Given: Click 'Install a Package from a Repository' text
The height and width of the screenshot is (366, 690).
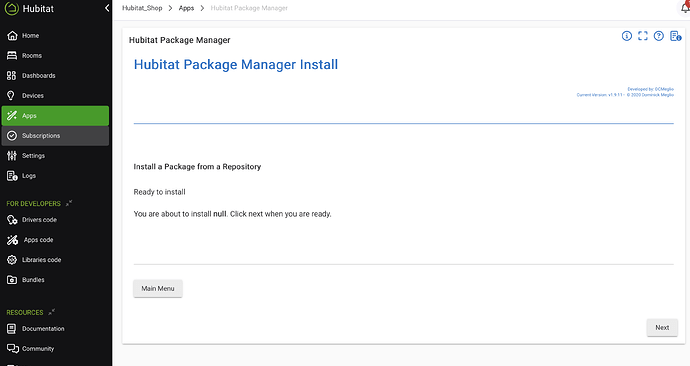Looking at the screenshot, I should [x=197, y=167].
